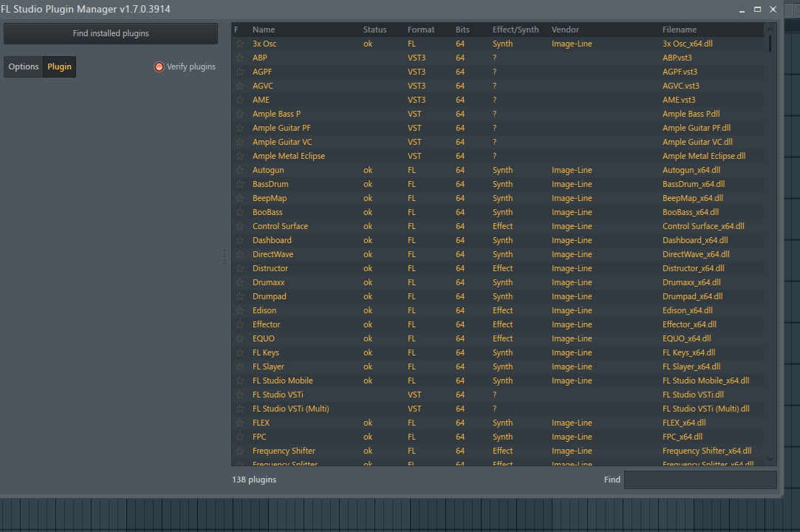Close the Plugin Manager window
The height and width of the screenshot is (532, 800).
773,9
